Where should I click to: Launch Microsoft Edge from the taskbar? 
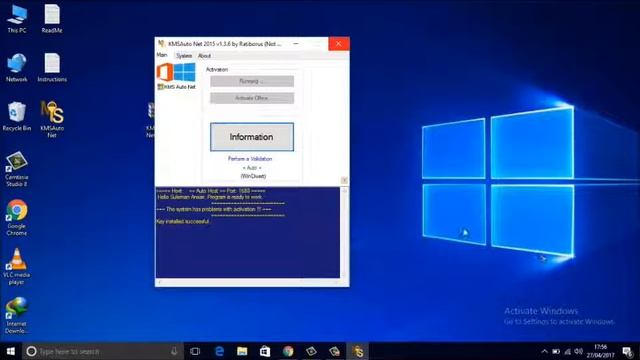tap(219, 351)
